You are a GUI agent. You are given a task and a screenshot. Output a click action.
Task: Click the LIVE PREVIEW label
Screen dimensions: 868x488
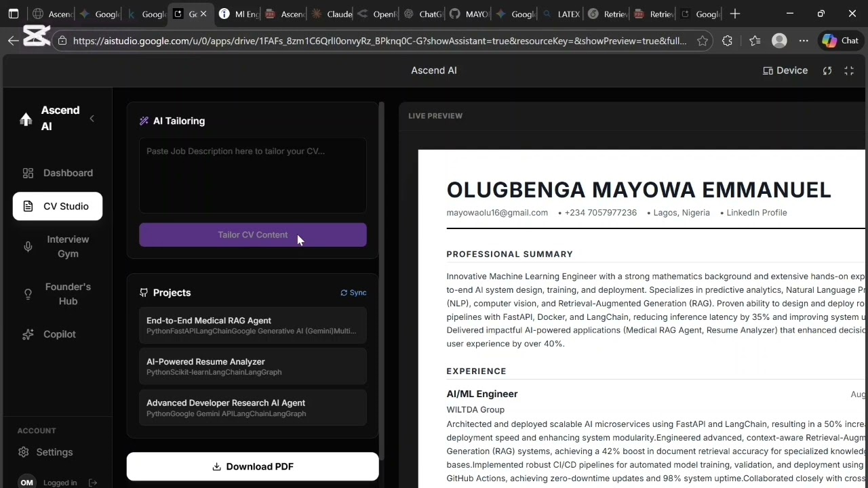(435, 116)
